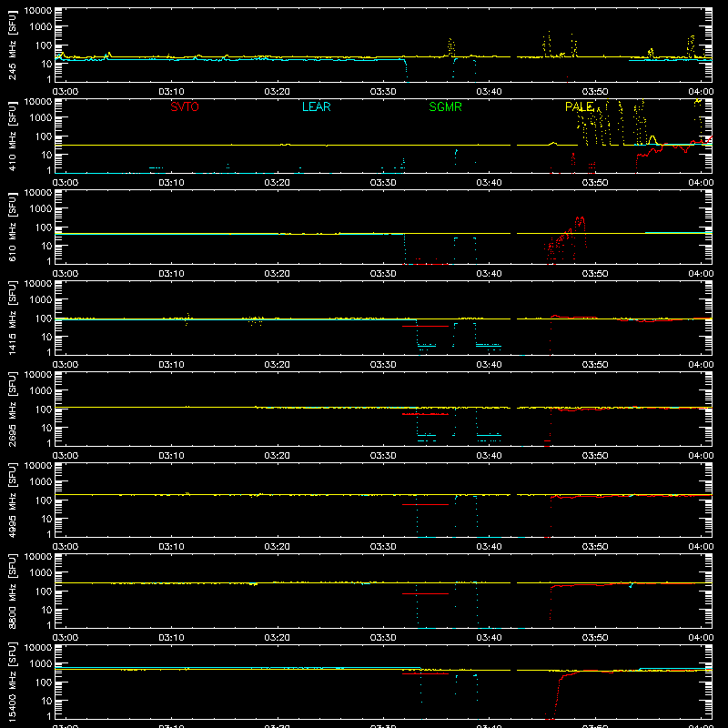Click the red SVTO station legend label

pos(185,106)
